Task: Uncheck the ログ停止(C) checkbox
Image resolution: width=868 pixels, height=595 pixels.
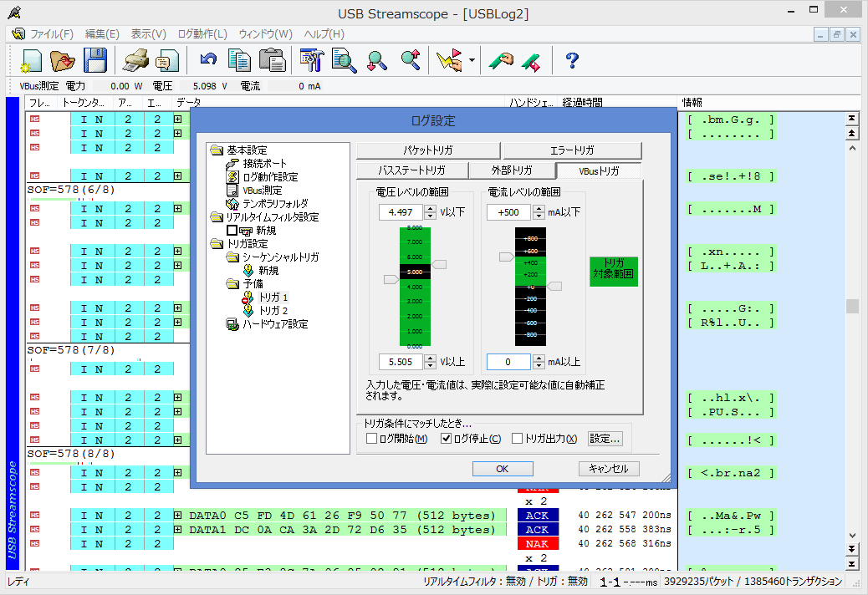Action: click(x=447, y=439)
